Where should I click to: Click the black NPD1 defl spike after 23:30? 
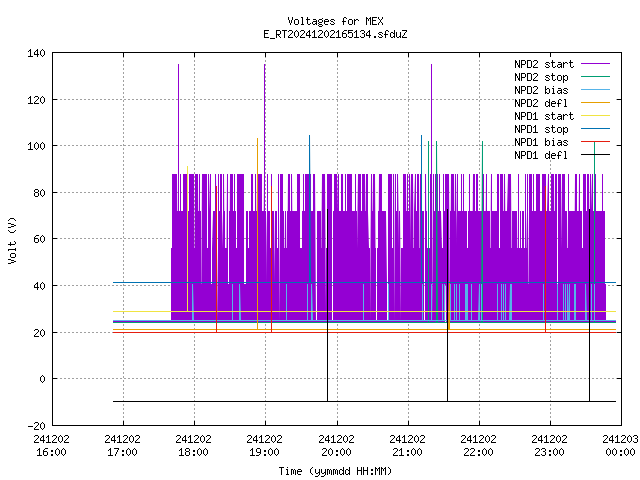pos(589,305)
